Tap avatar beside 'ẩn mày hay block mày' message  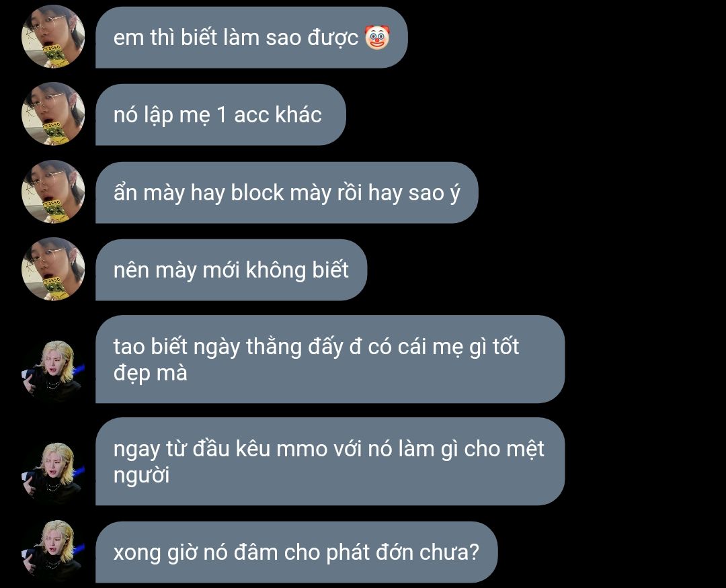tap(53, 192)
